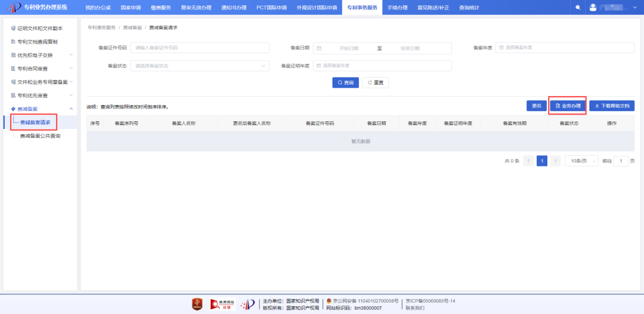
Task: Click the 优先权电子交换 icon
Action: tap(13, 55)
